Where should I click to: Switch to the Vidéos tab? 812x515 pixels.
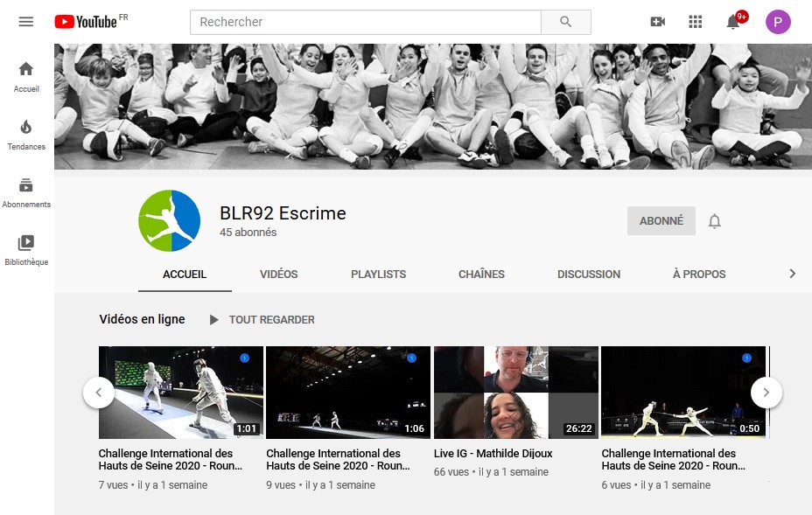coord(278,275)
